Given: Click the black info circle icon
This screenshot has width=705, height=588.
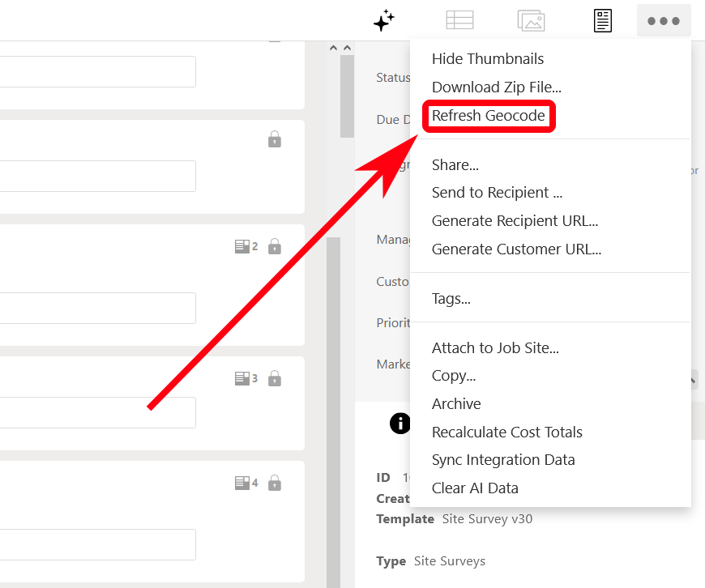Looking at the screenshot, I should (400, 423).
